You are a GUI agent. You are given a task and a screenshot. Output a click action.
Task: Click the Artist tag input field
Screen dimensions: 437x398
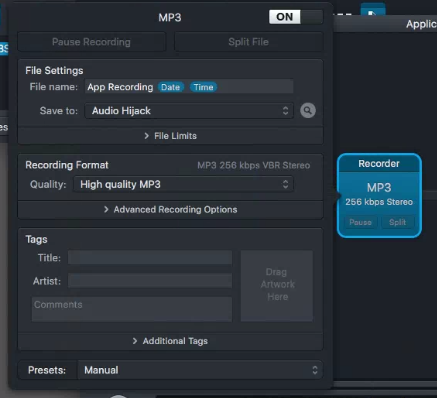150,281
